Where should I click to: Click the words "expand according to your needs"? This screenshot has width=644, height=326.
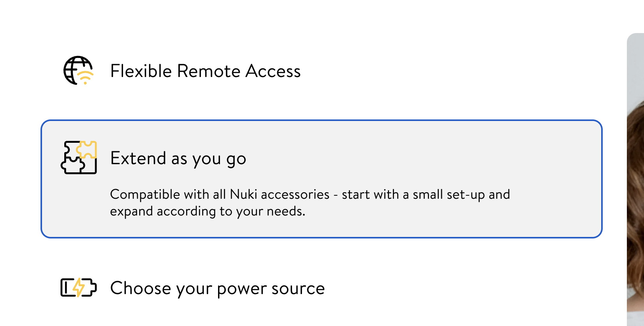(207, 211)
